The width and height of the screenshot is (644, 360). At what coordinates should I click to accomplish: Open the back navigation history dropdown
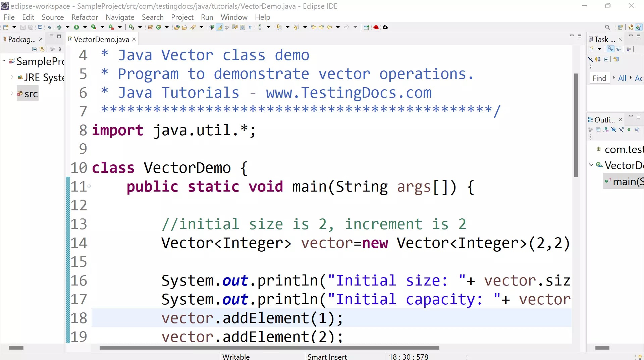coord(338,27)
